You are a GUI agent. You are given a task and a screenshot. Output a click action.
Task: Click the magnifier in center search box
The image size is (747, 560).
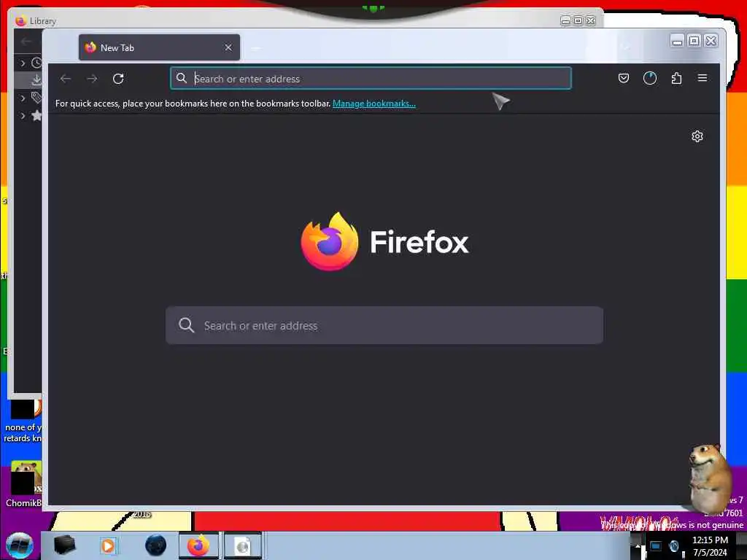pos(186,325)
